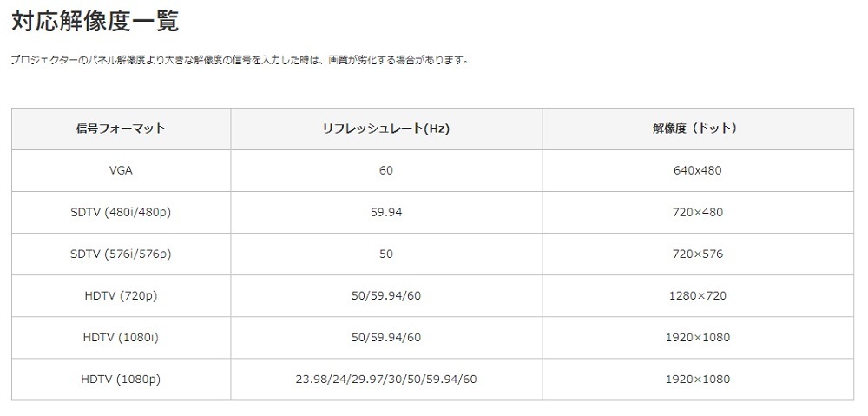This screenshot has height=416, width=868.
Task: Click the 23.98/24/29.97/30/50/59.94/60 refresh rate cell
Action: tap(385, 379)
